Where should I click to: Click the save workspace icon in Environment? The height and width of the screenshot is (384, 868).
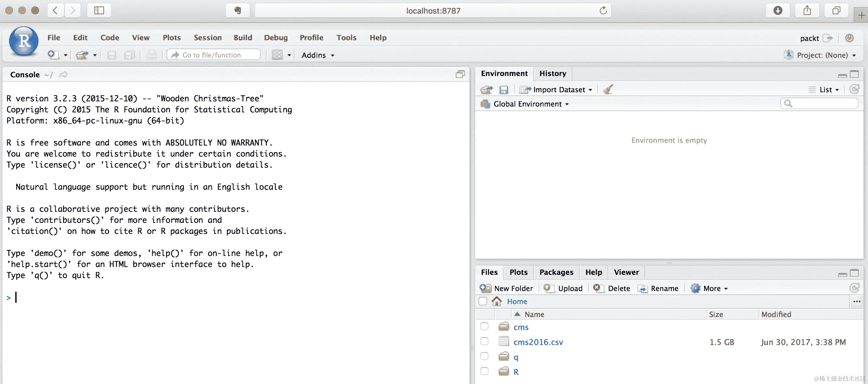(504, 90)
